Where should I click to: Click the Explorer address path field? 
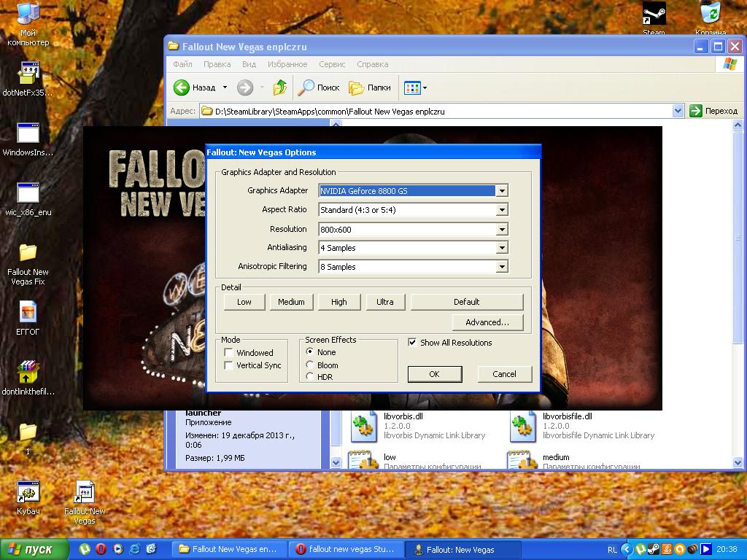point(436,112)
